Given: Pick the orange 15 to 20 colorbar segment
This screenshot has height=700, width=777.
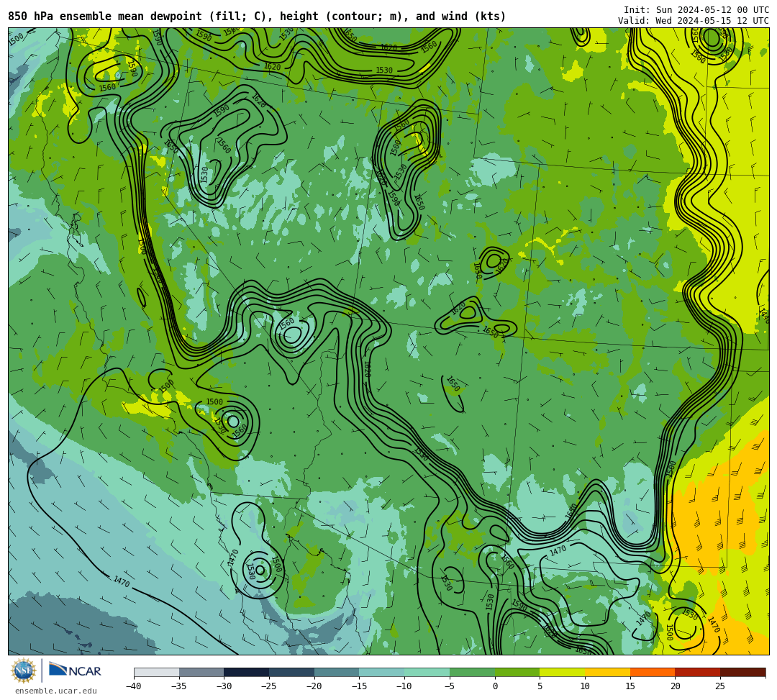Looking at the screenshot, I should pyautogui.click(x=653, y=672).
